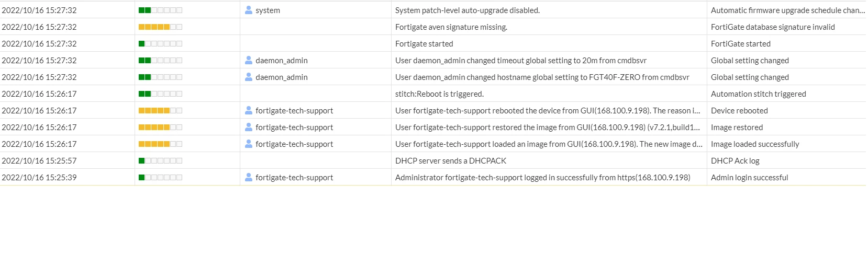Screen dimensions: 868x255
Task: Select severity indicator of Reboot stitch triggered row
Action: click(x=160, y=94)
